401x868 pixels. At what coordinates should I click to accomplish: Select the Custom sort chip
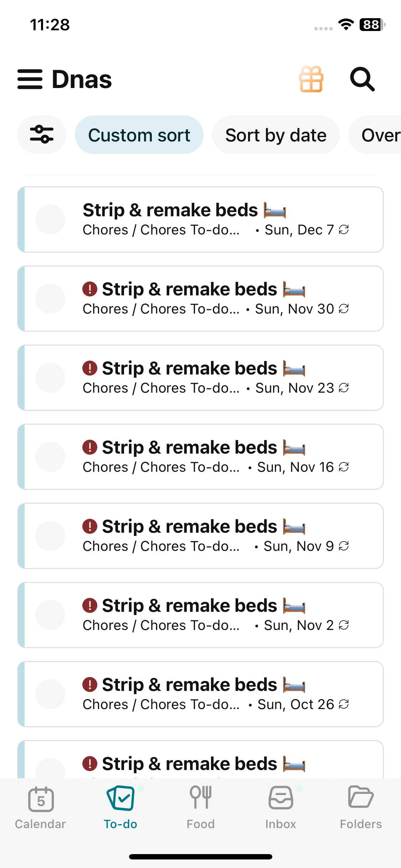click(x=139, y=135)
